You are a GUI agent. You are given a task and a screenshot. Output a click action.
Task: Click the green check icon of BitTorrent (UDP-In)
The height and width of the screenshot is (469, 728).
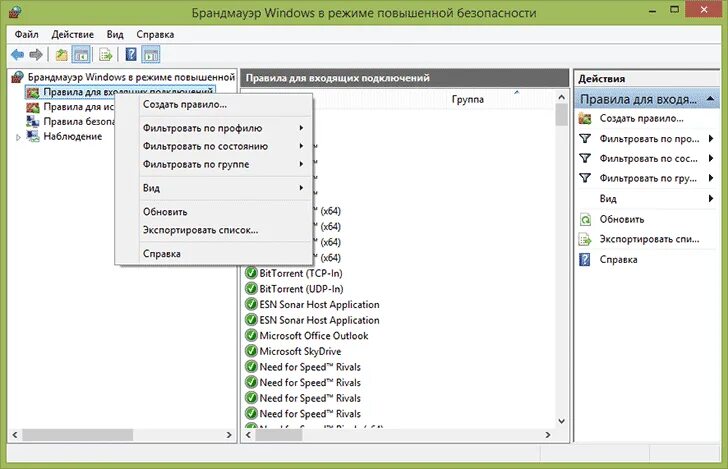tap(251, 289)
